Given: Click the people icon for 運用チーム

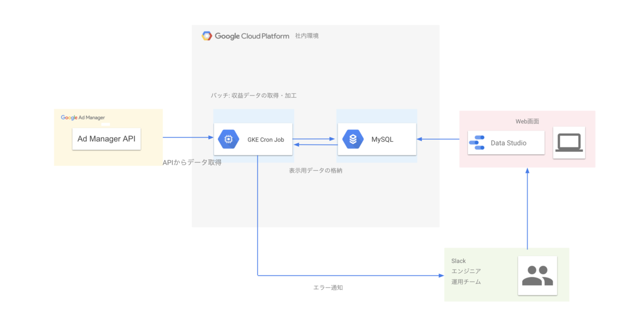Looking at the screenshot, I should (538, 274).
